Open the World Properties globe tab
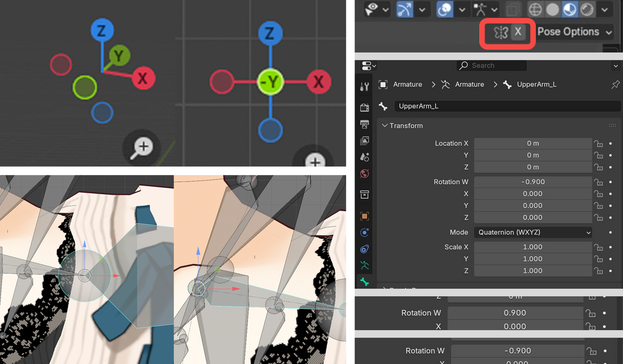623x364 pixels. tap(364, 173)
